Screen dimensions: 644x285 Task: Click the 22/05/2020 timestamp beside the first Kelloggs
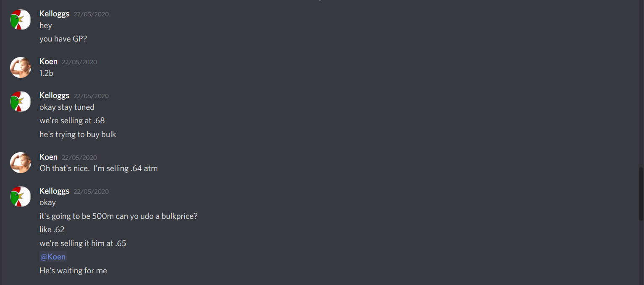point(91,14)
